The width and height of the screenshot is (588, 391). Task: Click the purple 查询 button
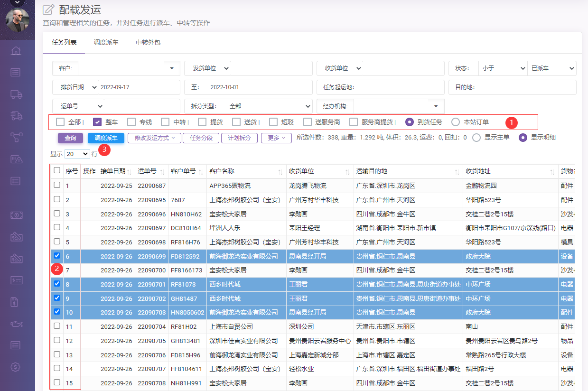pos(70,138)
